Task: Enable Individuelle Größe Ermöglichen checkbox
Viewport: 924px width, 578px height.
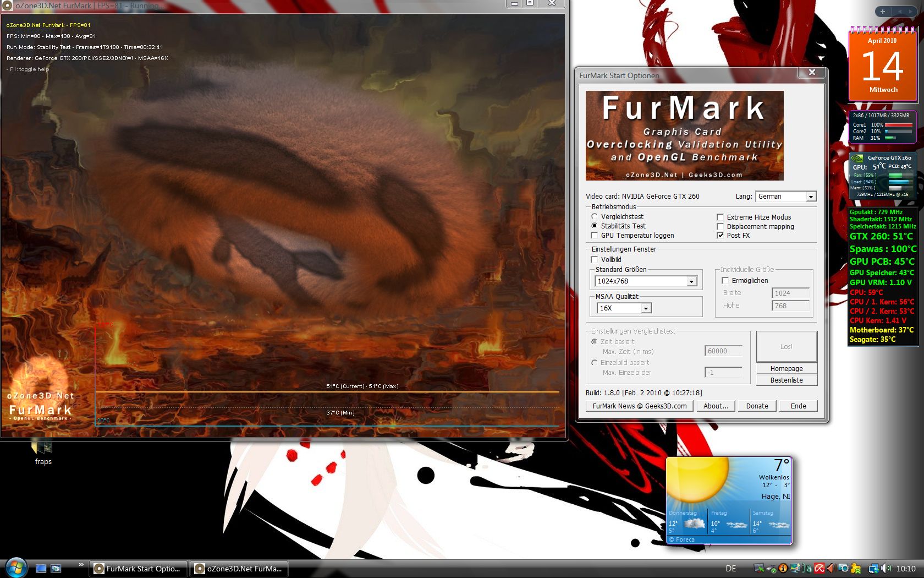Action: click(725, 281)
